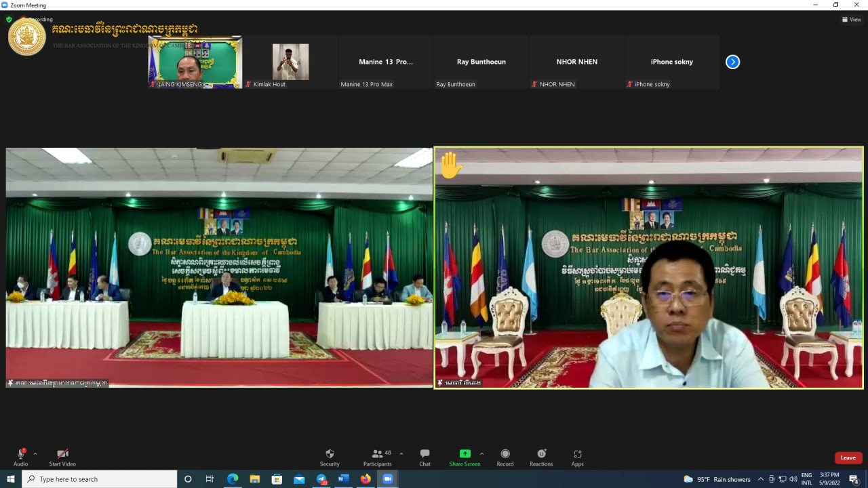Open volume control in system tray
Screen dimensions: 868x488
(793, 479)
